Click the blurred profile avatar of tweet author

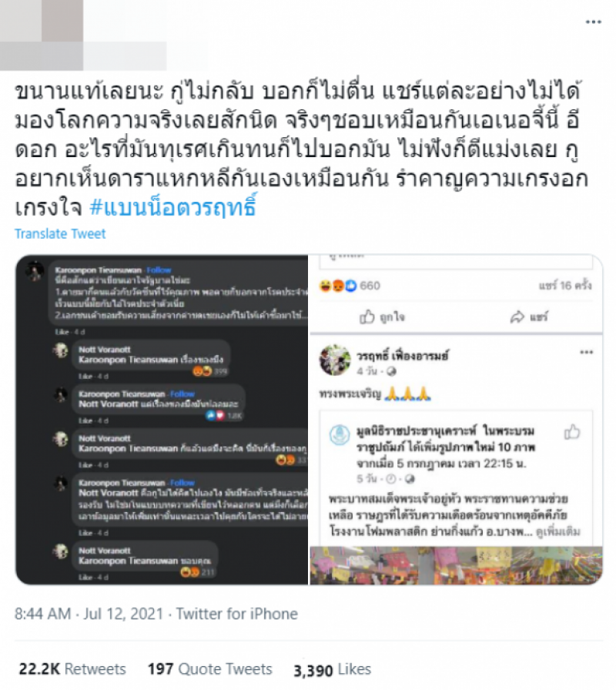click(x=42, y=35)
